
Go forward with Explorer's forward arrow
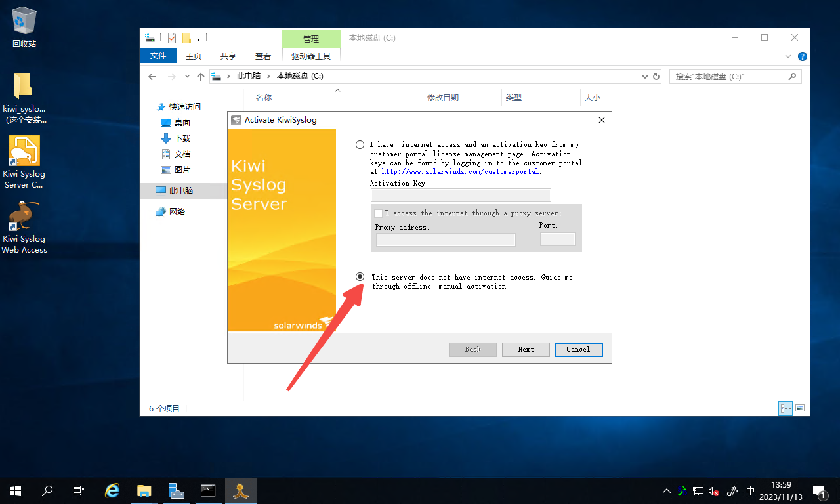(x=172, y=77)
